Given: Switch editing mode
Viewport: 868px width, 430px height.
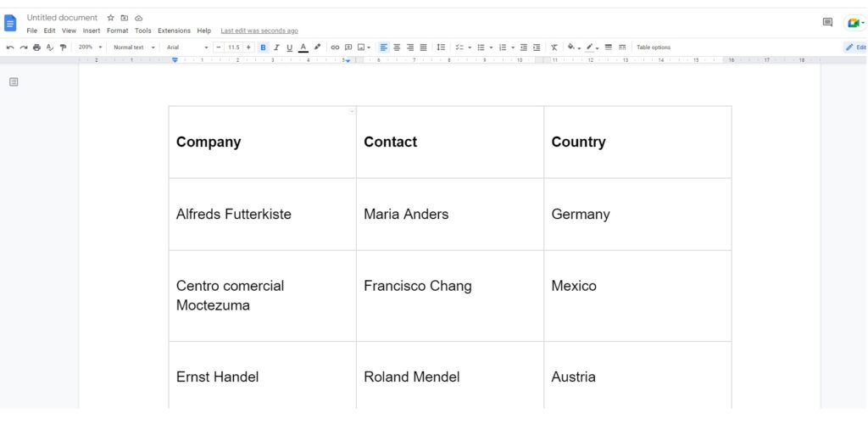Looking at the screenshot, I should pos(856,47).
